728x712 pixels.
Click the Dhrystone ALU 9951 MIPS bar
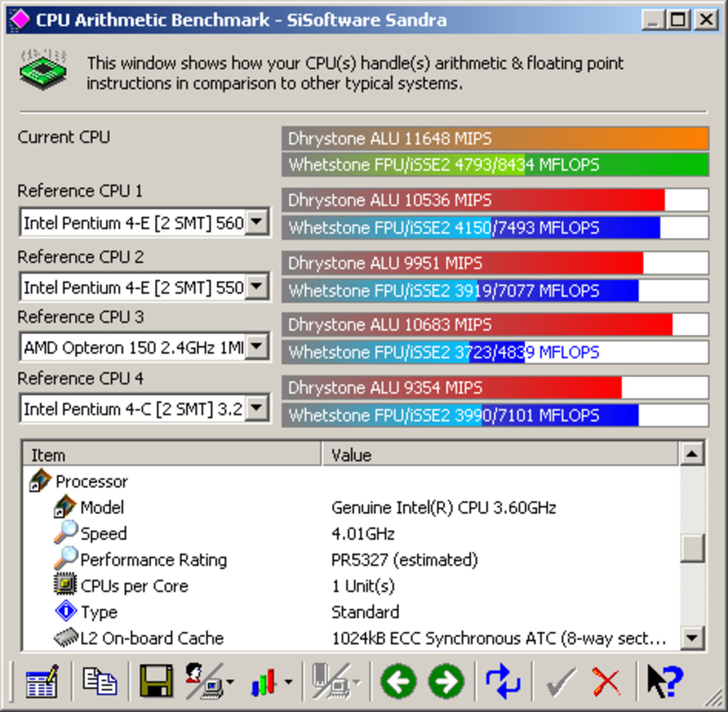click(x=495, y=262)
